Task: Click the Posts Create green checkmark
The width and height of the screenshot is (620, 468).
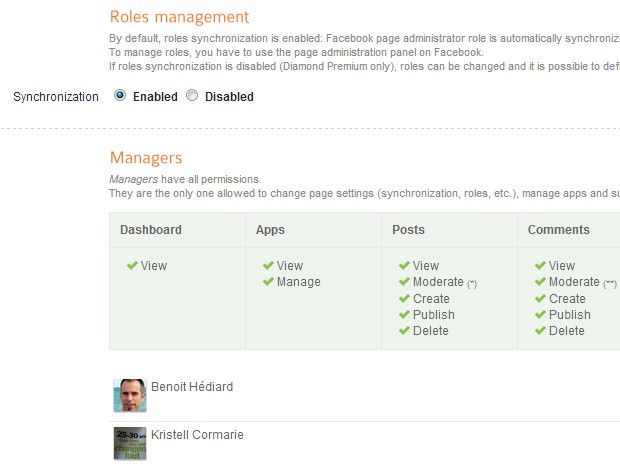Action: click(x=404, y=298)
